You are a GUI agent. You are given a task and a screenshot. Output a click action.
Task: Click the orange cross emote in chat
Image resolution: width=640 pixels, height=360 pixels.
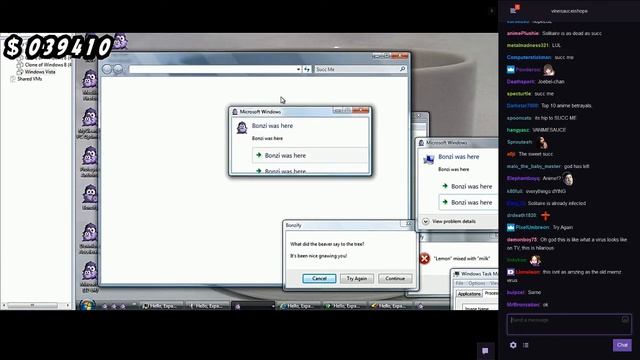point(545,215)
